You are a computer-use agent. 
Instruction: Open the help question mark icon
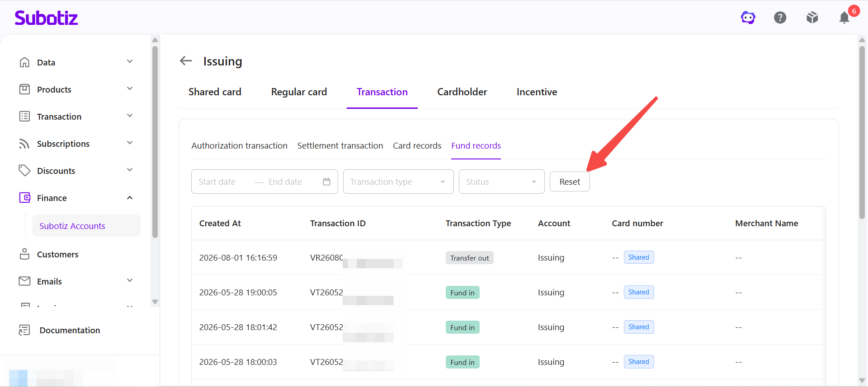click(x=780, y=18)
